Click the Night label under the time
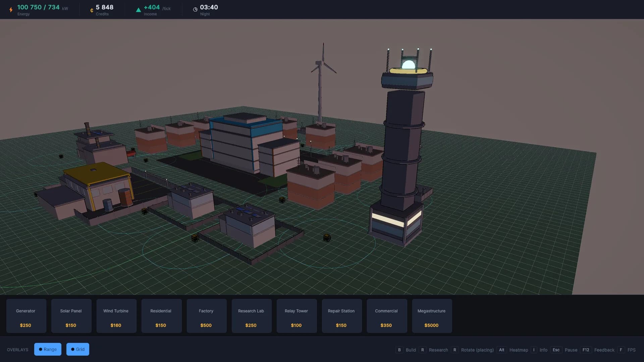The width and height of the screenshot is (644, 362). pyautogui.click(x=205, y=14)
